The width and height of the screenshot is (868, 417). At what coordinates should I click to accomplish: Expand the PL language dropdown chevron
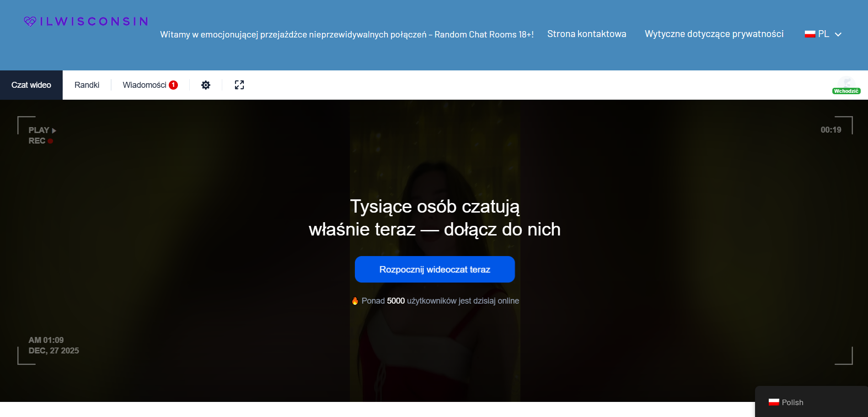point(838,34)
